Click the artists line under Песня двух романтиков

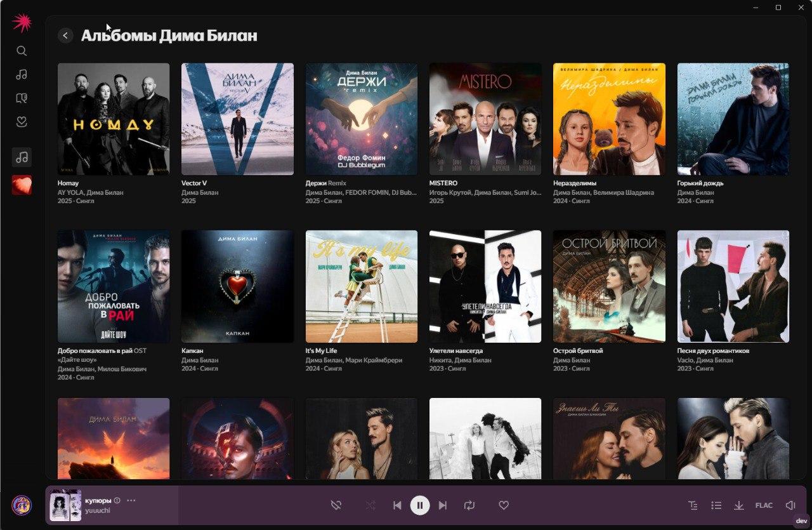coord(705,360)
